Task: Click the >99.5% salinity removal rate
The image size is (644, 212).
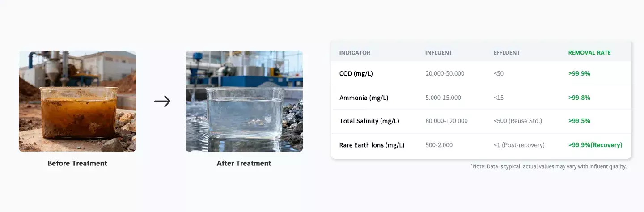Action: click(x=579, y=121)
